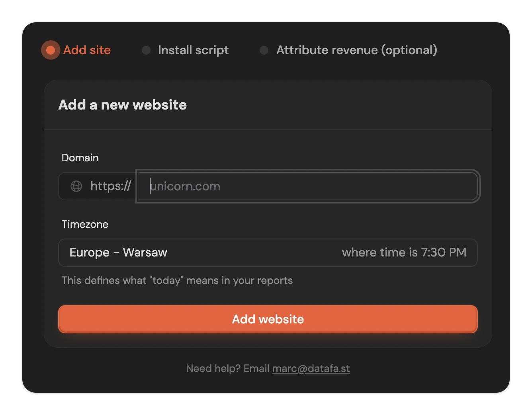532x415 pixels.
Task: Click the 'Need help? Email' text
Action: click(228, 368)
